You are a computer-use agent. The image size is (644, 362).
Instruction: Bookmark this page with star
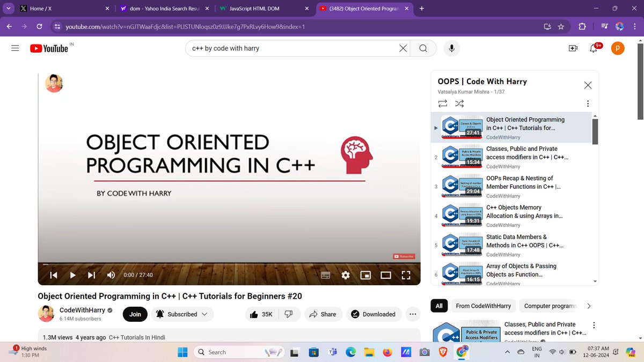(561, 26)
